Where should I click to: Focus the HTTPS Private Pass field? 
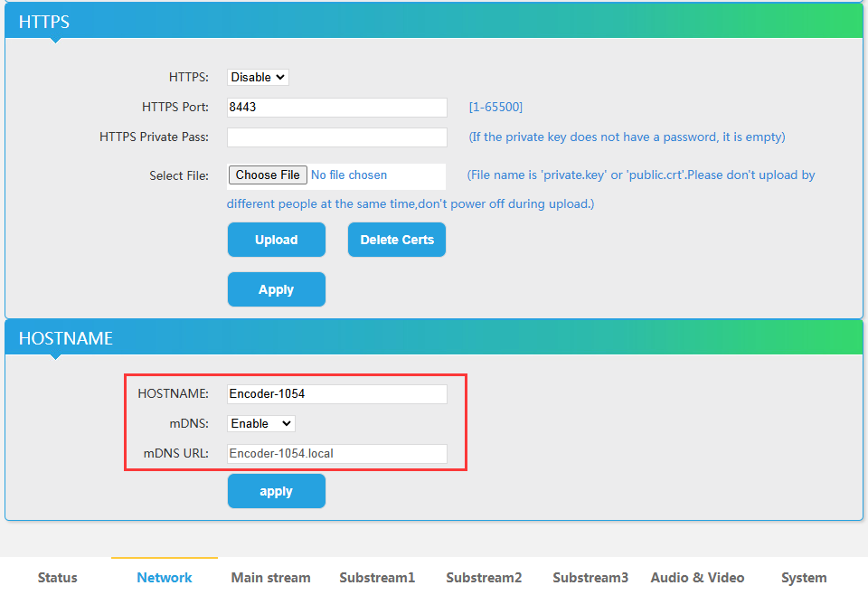(x=336, y=137)
